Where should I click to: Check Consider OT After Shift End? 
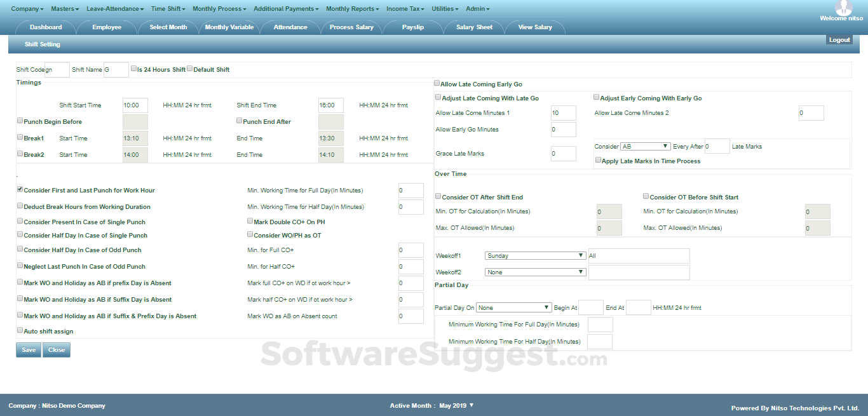pos(437,196)
